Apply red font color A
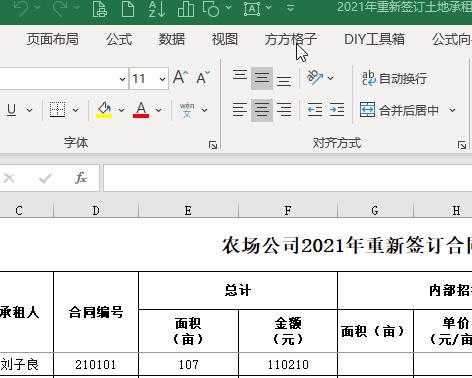 point(141,110)
